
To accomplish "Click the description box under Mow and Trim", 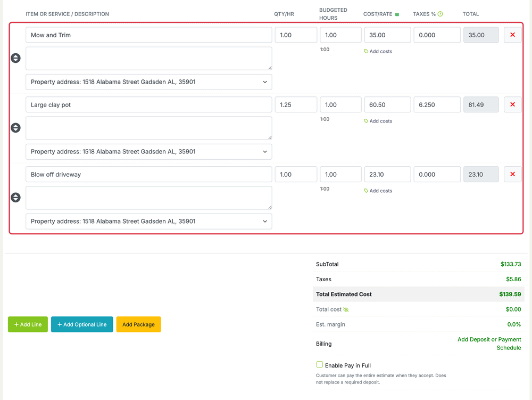I will click(x=148, y=59).
